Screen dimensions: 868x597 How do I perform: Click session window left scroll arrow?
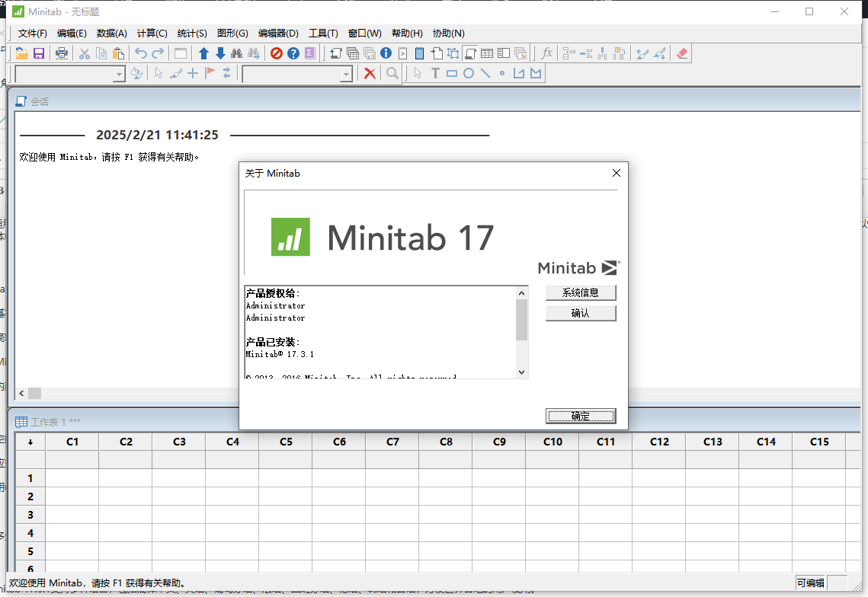click(x=21, y=394)
